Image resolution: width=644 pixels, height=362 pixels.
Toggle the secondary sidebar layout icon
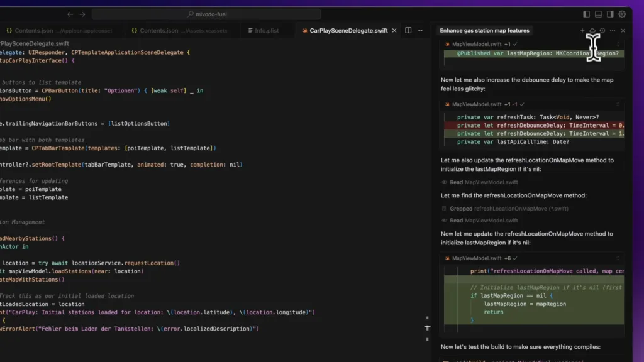[x=610, y=14]
